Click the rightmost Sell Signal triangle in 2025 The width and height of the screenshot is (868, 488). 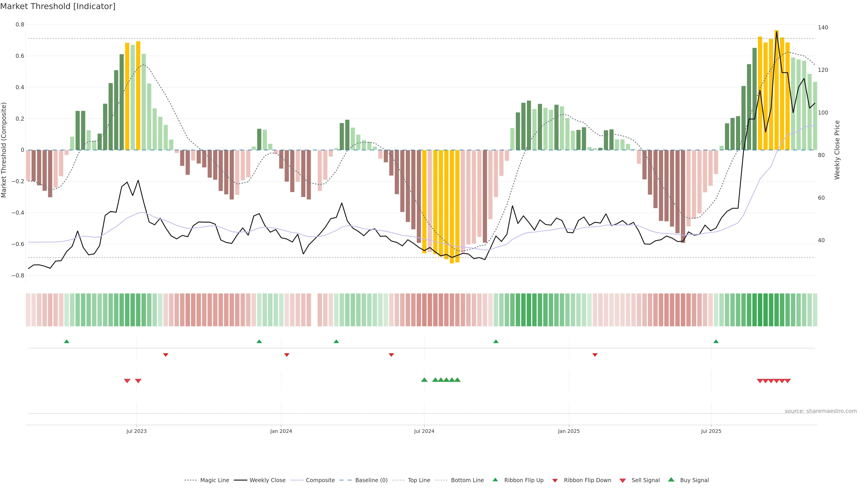(x=788, y=381)
